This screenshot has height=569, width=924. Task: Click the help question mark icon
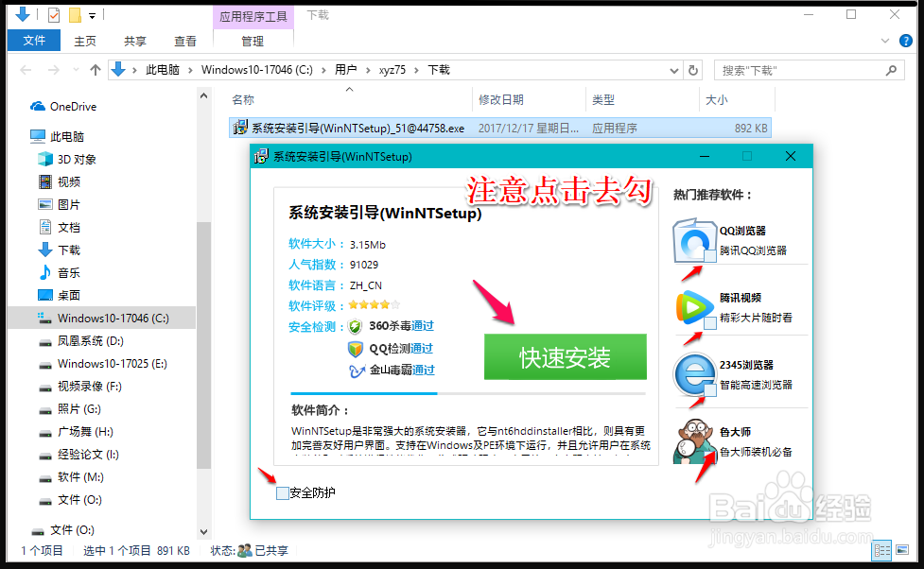(x=906, y=41)
